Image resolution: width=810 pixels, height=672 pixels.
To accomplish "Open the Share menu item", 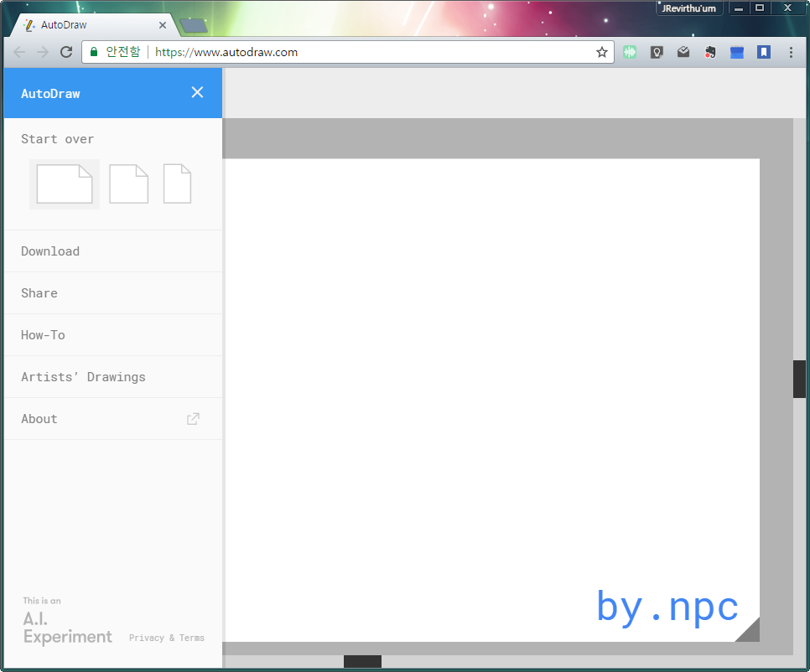I will 113,293.
